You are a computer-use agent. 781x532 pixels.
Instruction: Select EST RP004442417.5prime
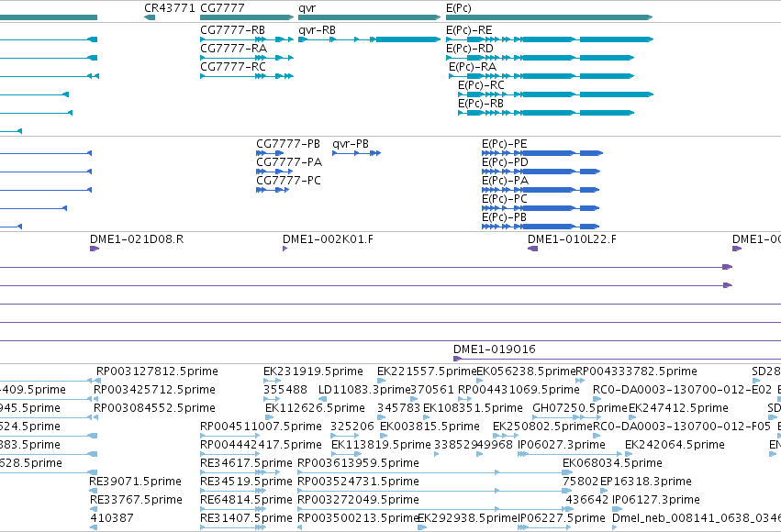click(x=232, y=454)
